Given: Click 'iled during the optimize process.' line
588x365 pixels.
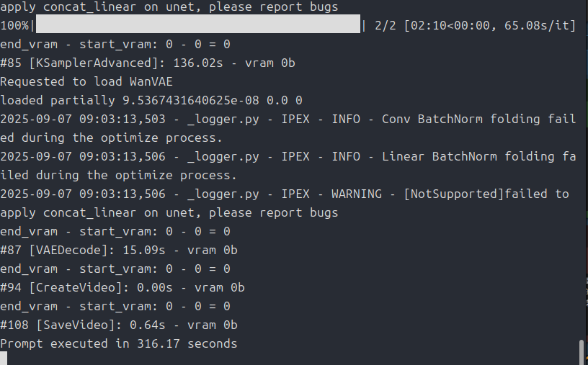Looking at the screenshot, I should 118,175.
